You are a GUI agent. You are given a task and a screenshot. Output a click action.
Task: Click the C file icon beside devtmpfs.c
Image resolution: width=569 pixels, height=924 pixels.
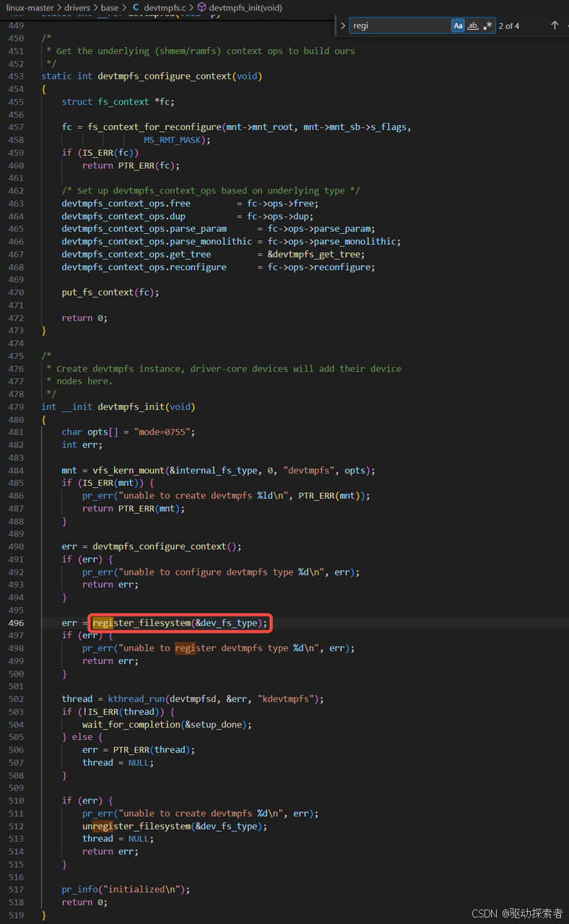tap(136, 7)
